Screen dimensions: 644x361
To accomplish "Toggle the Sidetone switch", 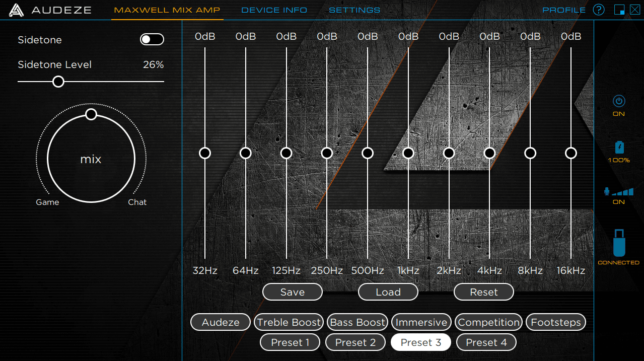I will pyautogui.click(x=152, y=40).
